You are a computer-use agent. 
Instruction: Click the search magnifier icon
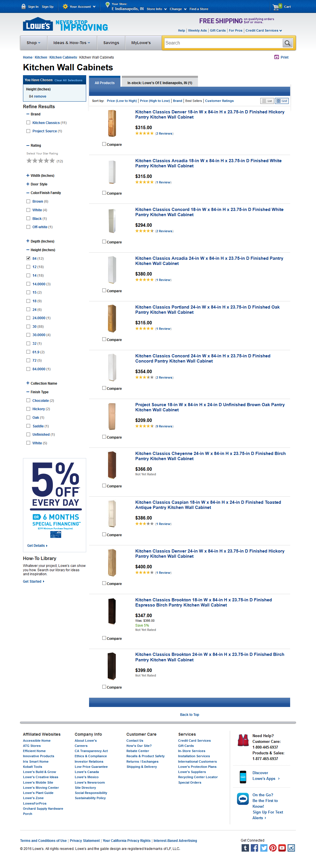click(x=287, y=43)
